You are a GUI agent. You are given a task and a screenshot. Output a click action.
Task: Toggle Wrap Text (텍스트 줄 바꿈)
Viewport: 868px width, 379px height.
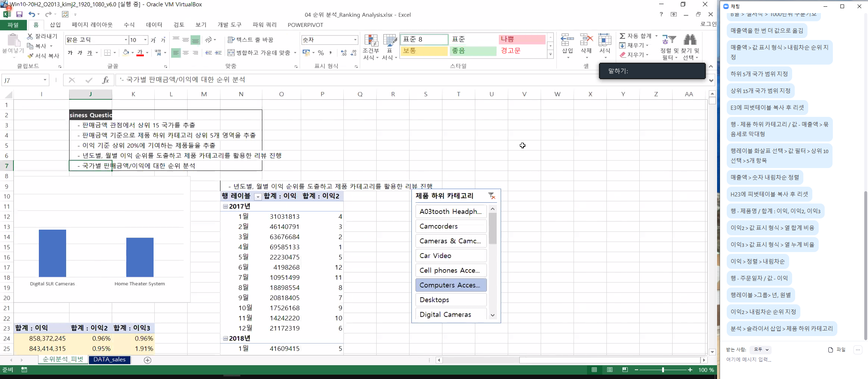point(251,40)
